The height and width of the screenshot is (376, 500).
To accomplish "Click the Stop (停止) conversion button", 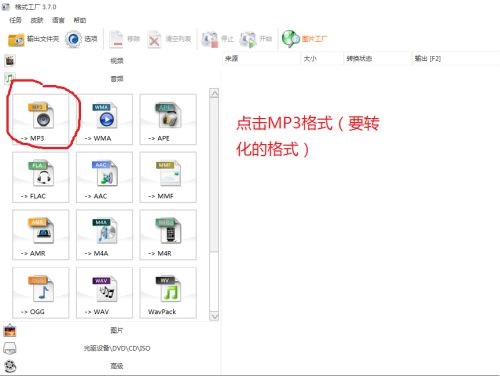I will coord(218,39).
